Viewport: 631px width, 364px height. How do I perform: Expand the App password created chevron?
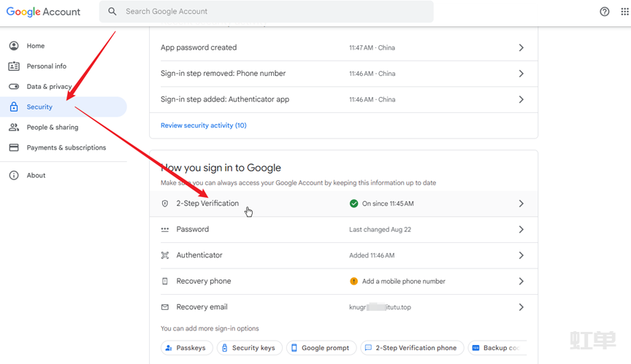pyautogui.click(x=521, y=48)
